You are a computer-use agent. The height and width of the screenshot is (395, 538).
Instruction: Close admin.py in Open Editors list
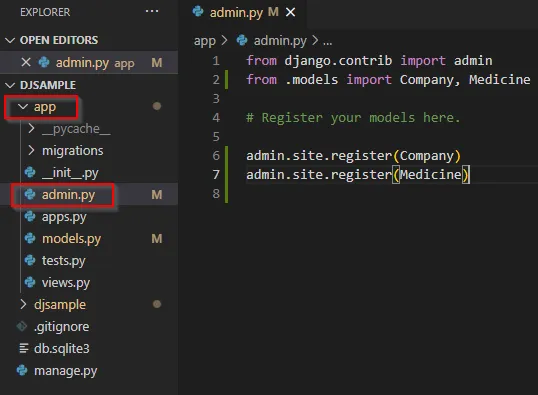click(26, 62)
